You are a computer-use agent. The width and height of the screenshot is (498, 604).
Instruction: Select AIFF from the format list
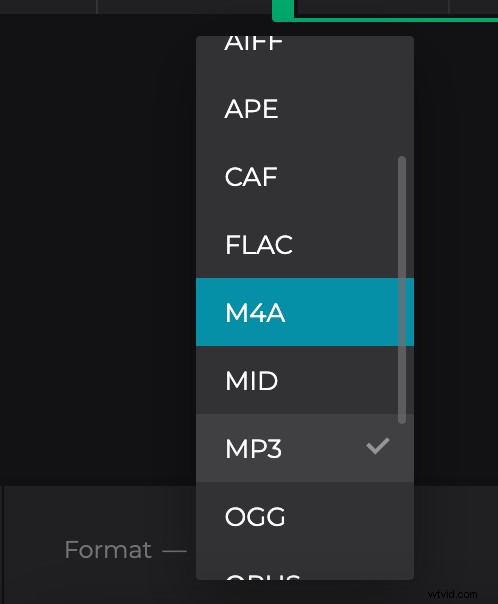(305, 45)
